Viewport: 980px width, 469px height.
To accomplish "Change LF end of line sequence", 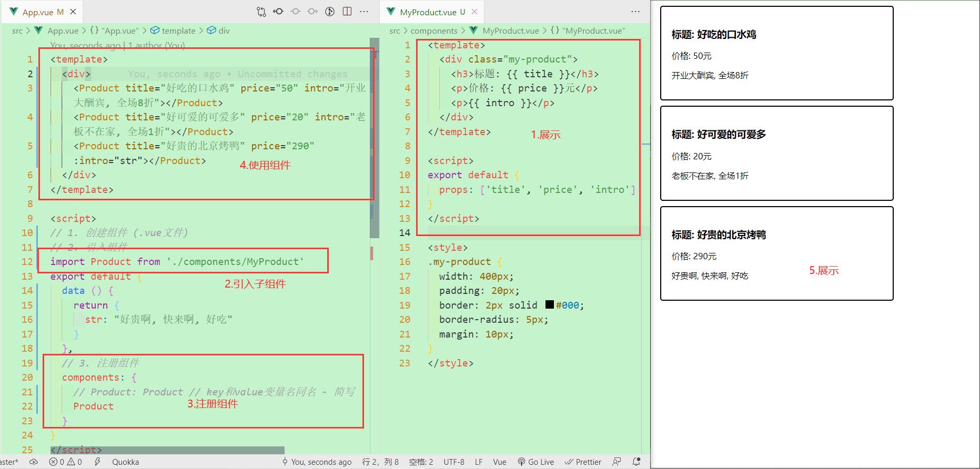I will click(x=479, y=462).
